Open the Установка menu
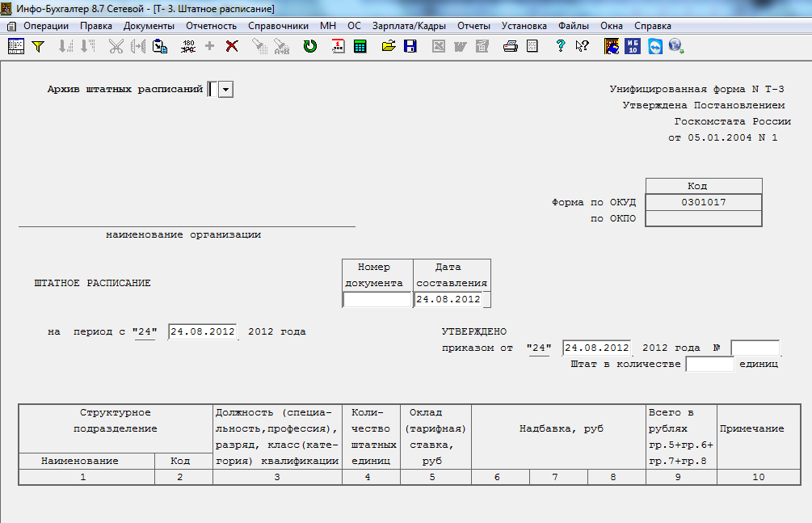The height and width of the screenshot is (523, 812). tap(524, 26)
